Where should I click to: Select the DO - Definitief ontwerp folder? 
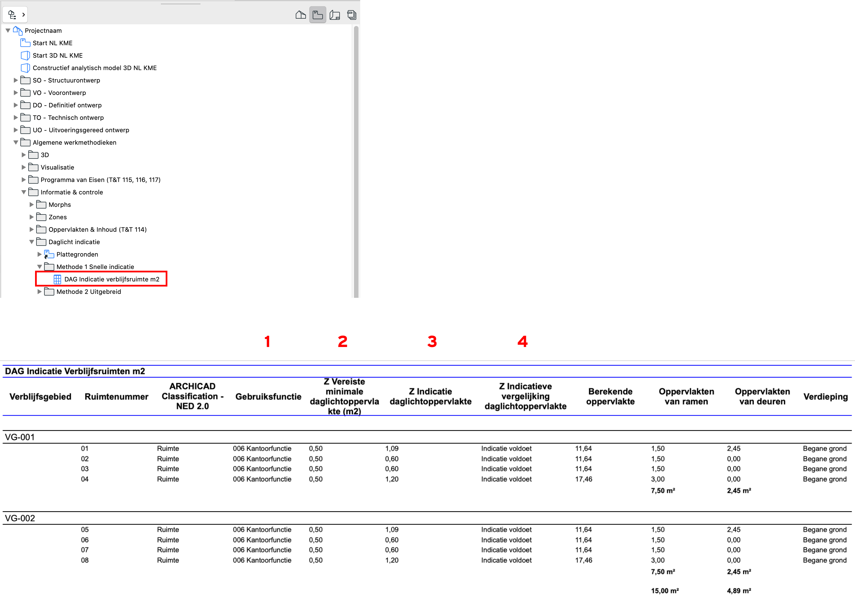[x=67, y=105]
